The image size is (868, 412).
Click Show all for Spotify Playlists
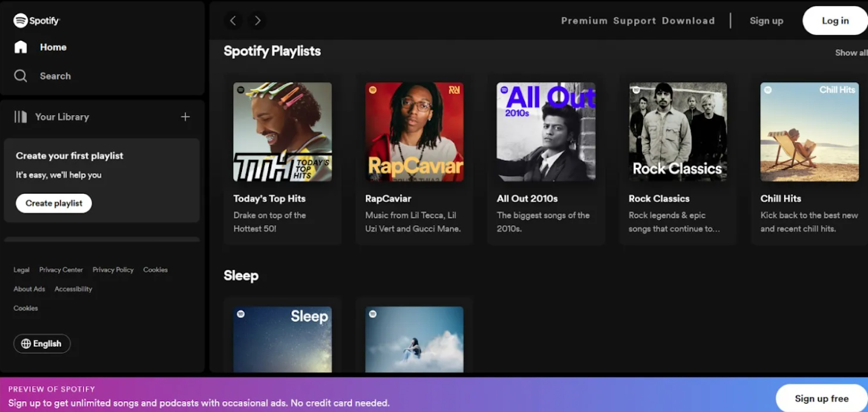click(x=851, y=53)
